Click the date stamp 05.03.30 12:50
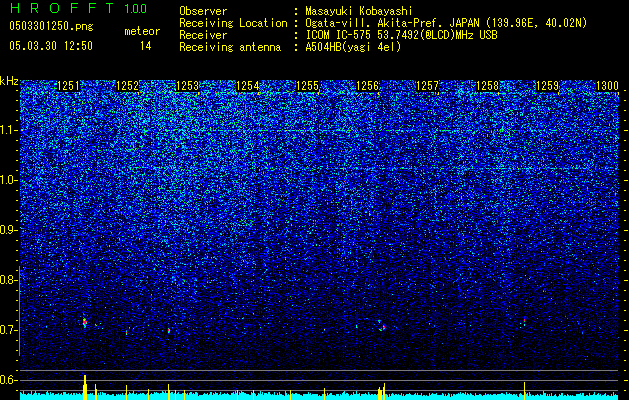Viewport: 629px width, 400px height. coord(51,46)
